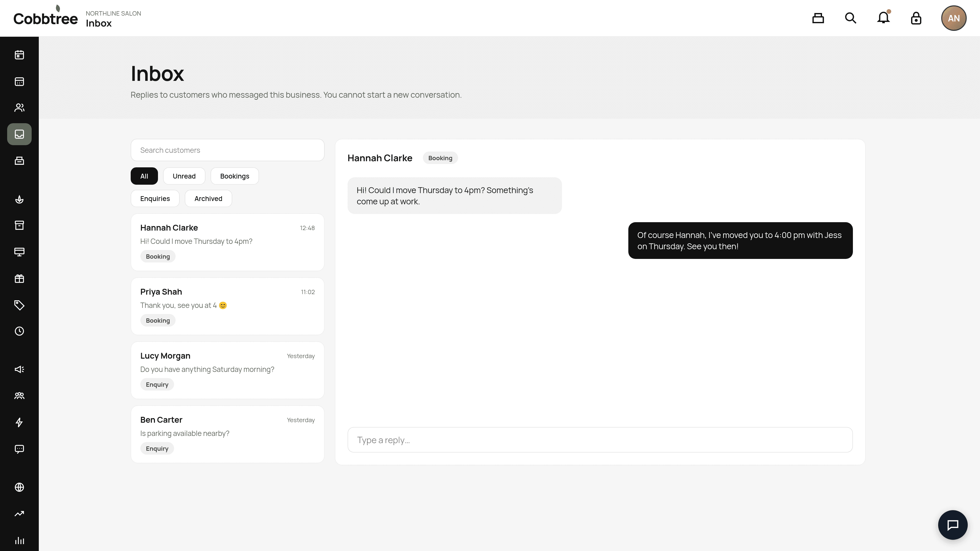The height and width of the screenshot is (551, 980).
Task: Select the Enquiries filter
Action: pyautogui.click(x=155, y=198)
